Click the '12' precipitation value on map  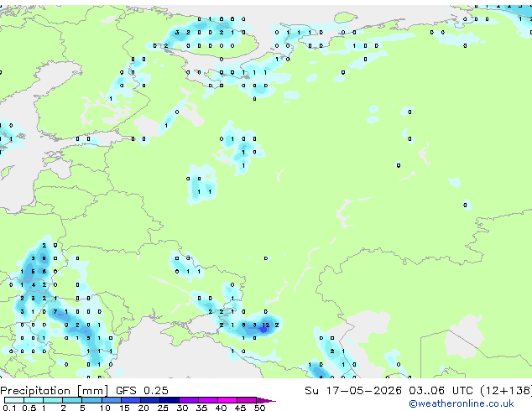point(266,325)
